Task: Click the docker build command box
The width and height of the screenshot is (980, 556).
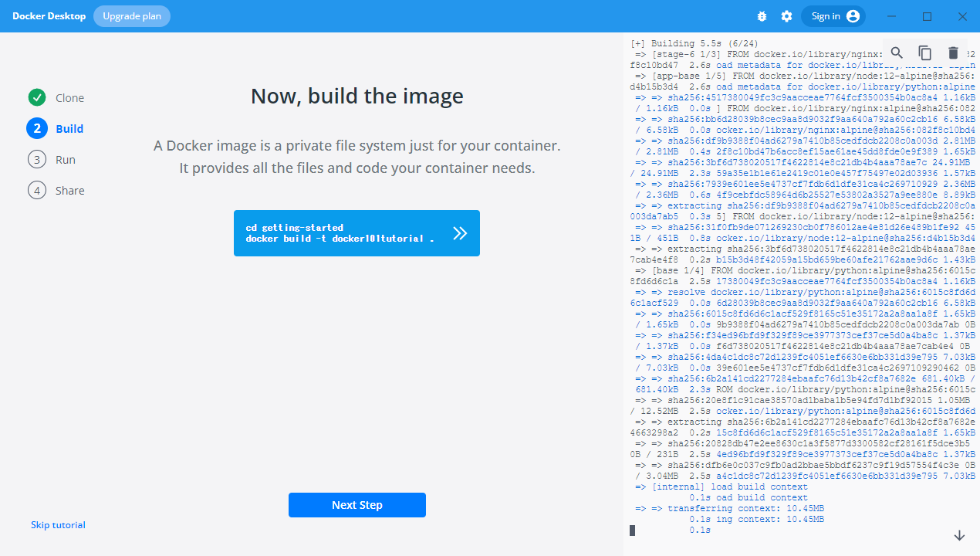Action: coord(340,233)
